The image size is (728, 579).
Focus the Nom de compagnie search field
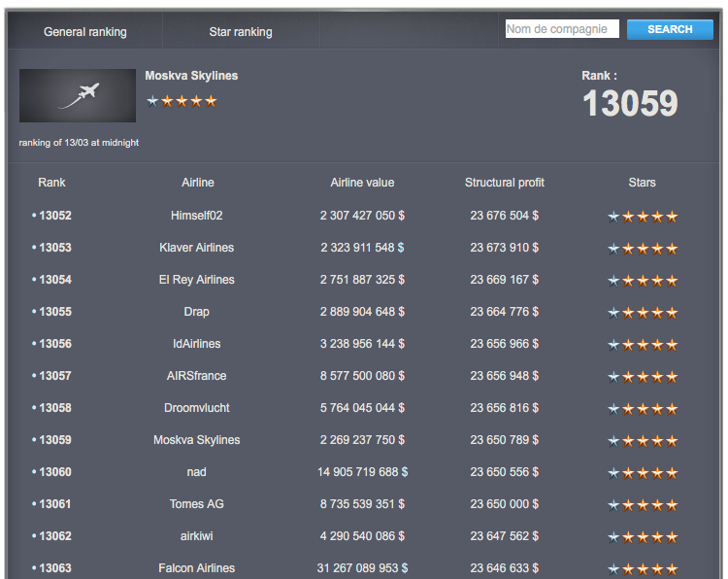562,29
